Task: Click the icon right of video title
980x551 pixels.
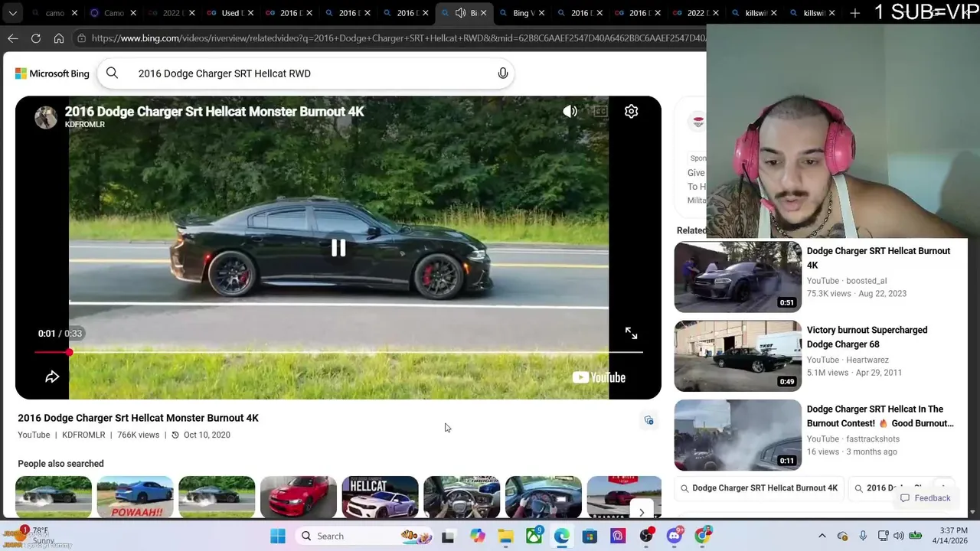Action: (648, 420)
